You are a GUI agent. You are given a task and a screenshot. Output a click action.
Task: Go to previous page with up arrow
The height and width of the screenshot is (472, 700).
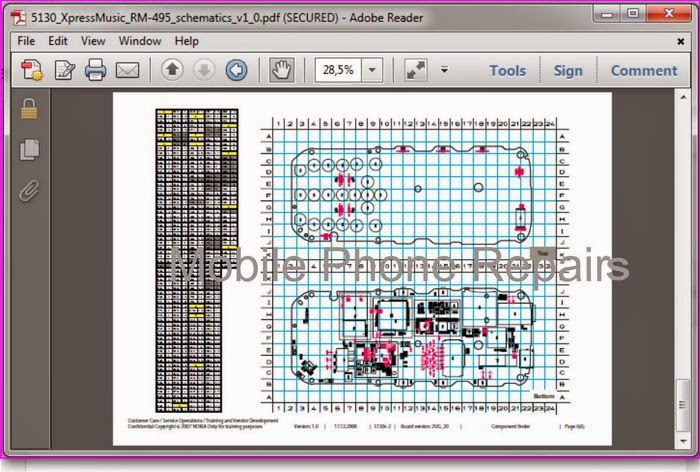tap(172, 70)
